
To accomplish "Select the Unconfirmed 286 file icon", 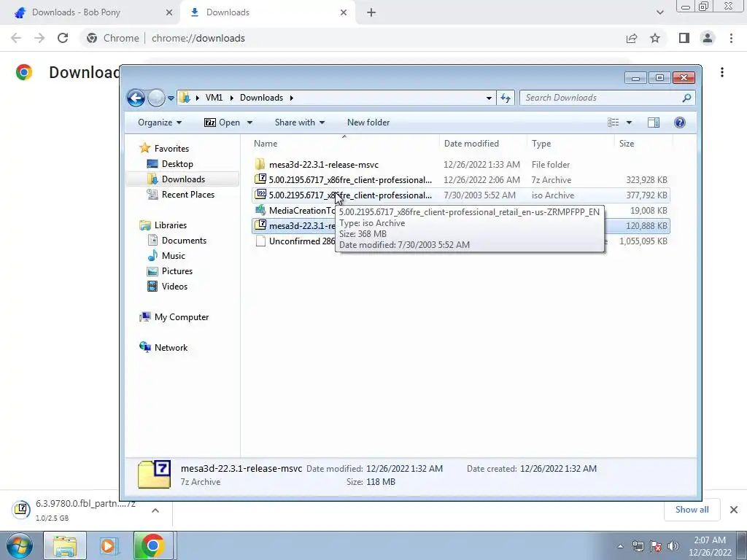I will [260, 241].
